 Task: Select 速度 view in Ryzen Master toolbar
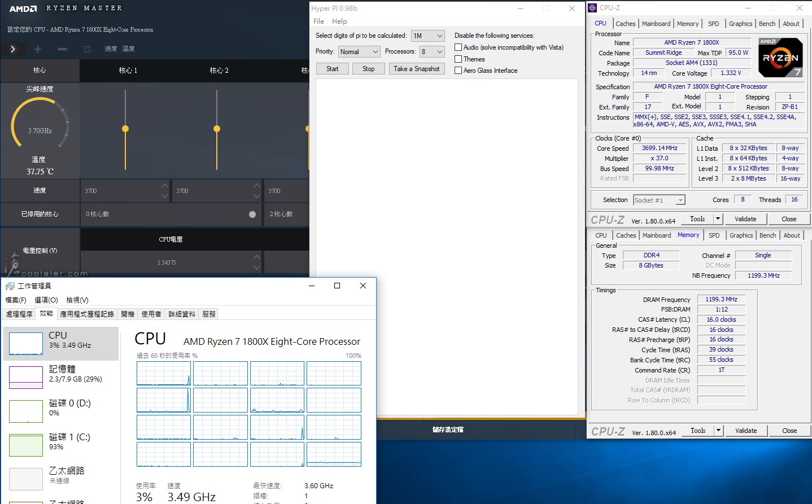pyautogui.click(x=111, y=49)
